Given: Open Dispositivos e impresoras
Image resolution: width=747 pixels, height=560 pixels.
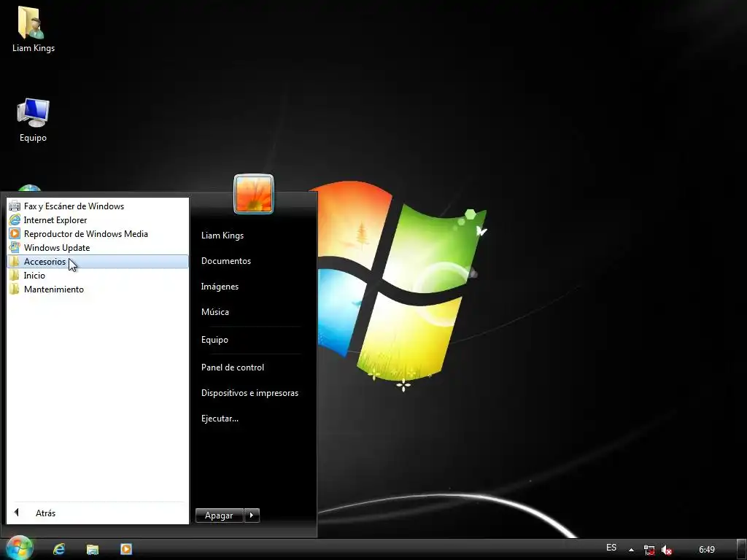Looking at the screenshot, I should [x=249, y=393].
